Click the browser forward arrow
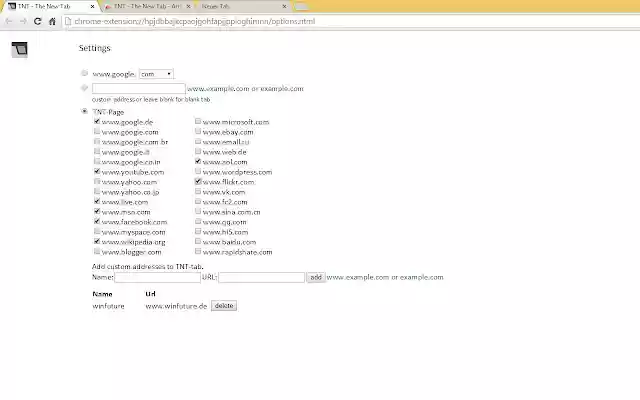The width and height of the screenshot is (640, 400). (x=23, y=21)
